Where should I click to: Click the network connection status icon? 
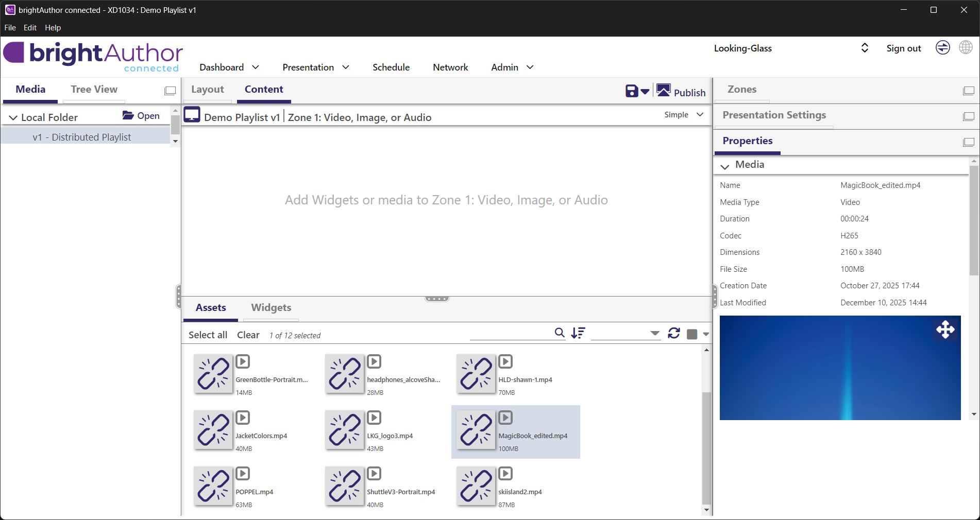point(942,48)
